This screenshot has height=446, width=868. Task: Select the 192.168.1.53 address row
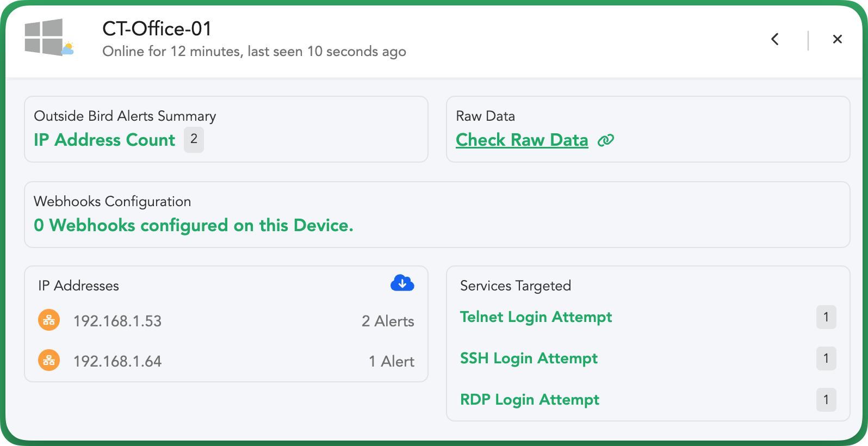coord(226,321)
